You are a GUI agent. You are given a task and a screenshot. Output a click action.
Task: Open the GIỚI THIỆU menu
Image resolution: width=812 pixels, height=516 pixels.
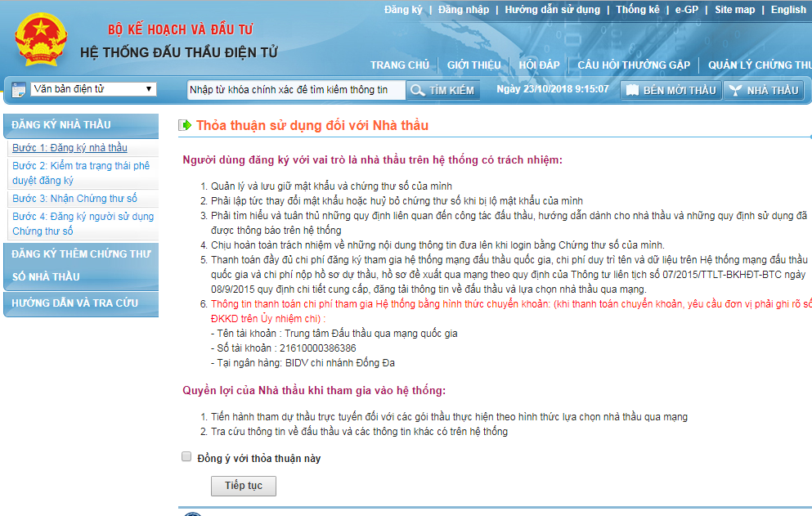tap(473, 65)
